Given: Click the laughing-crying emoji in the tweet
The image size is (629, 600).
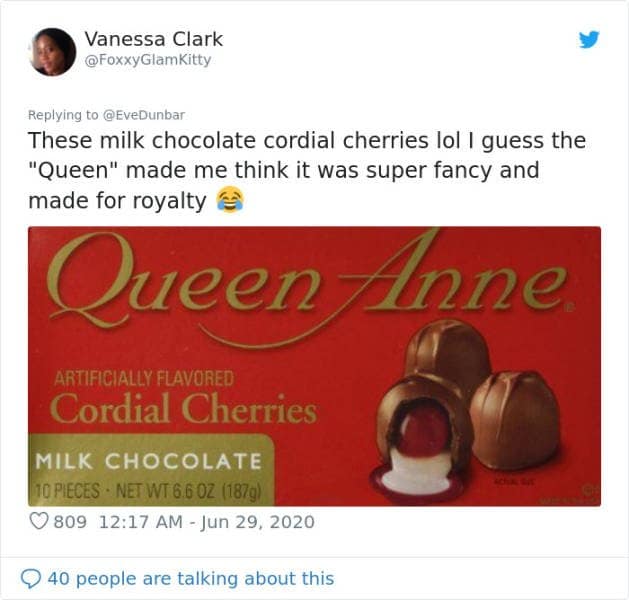Looking at the screenshot, I should click(x=230, y=201).
